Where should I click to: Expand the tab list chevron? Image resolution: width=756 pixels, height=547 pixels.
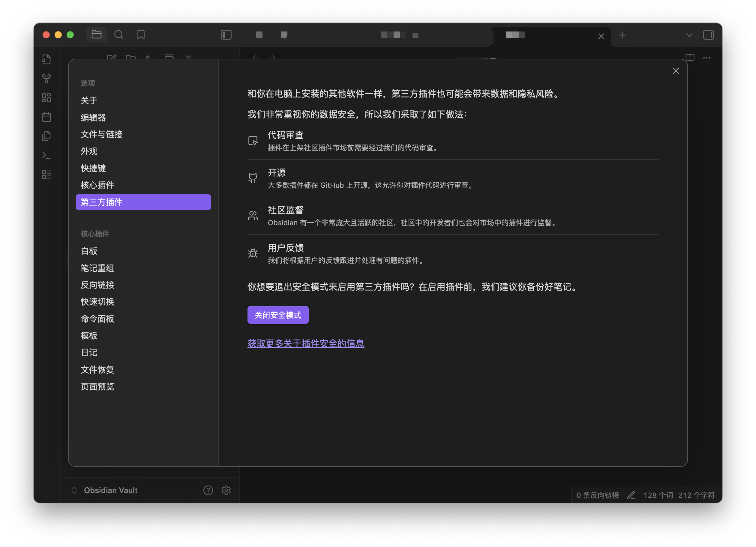coord(689,35)
